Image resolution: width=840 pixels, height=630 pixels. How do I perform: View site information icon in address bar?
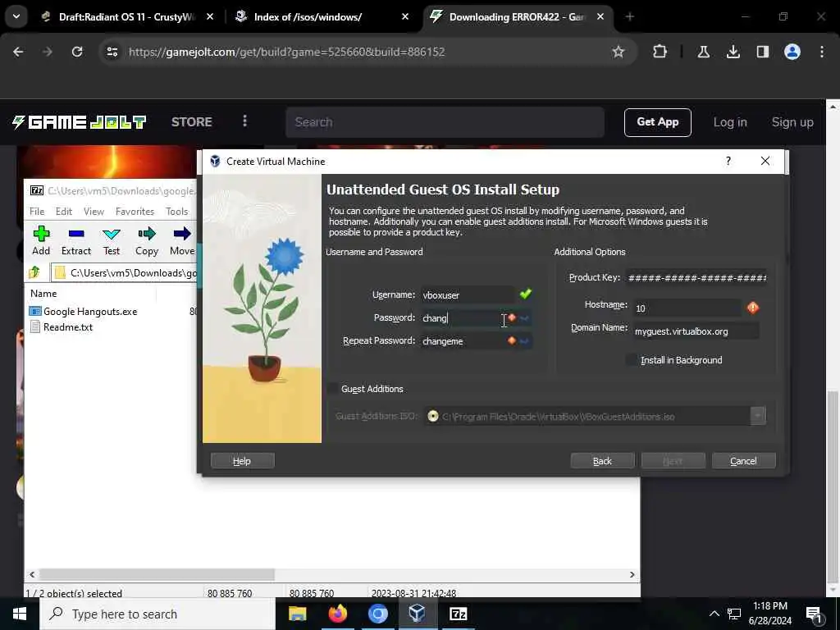click(x=112, y=52)
